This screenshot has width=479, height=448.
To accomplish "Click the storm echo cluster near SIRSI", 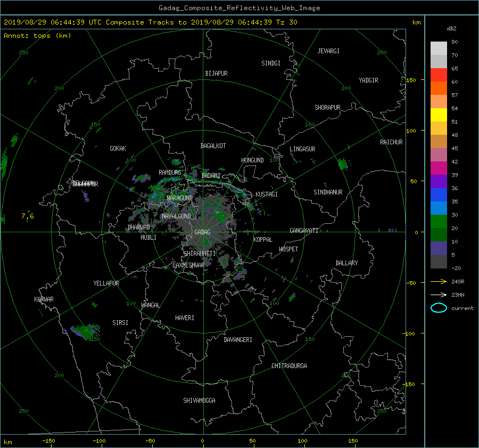I will [86, 332].
